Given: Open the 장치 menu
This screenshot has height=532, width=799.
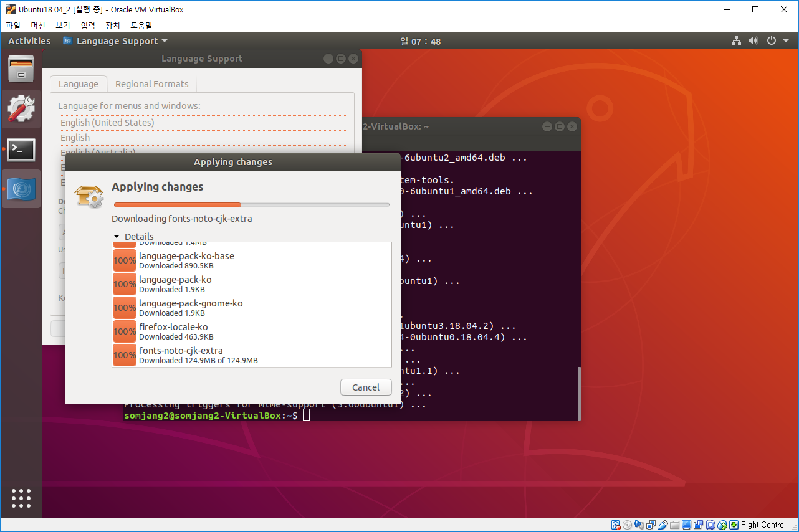Looking at the screenshot, I should pos(112,26).
